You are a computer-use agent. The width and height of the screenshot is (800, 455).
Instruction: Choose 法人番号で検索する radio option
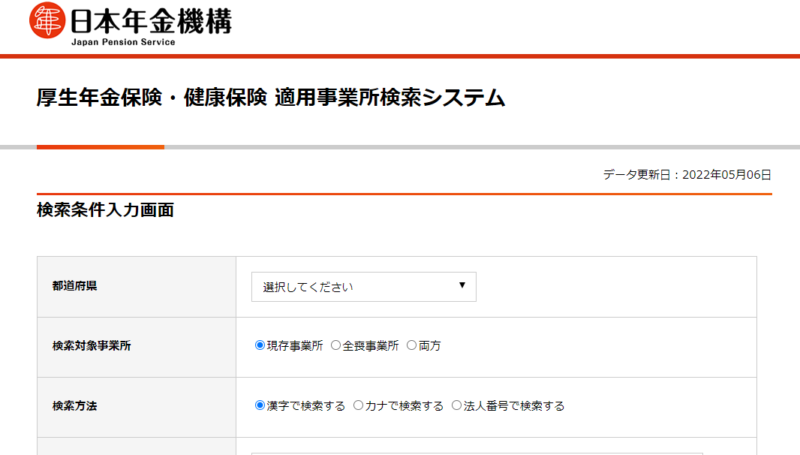pos(457,406)
